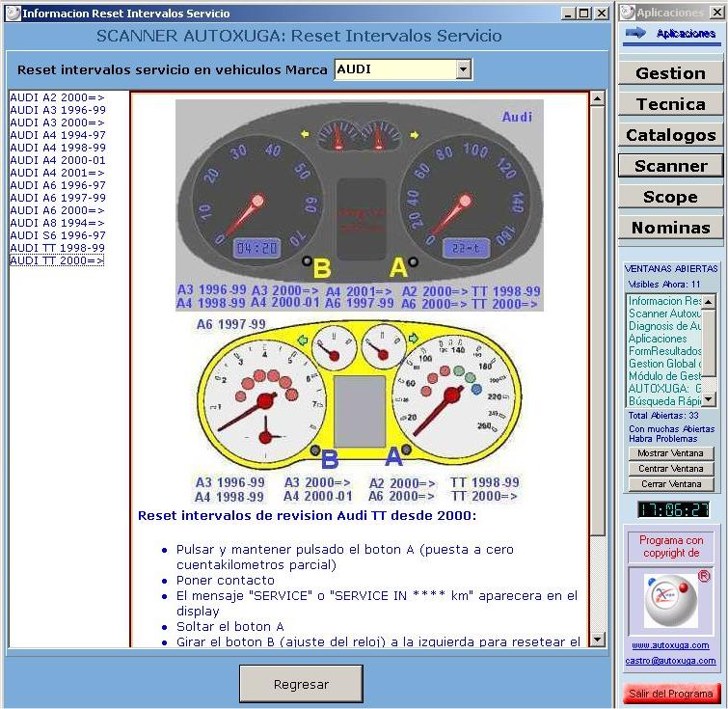Select 'Búsqueda Rápi' in open windows list
This screenshot has height=709, width=728.
(x=664, y=401)
